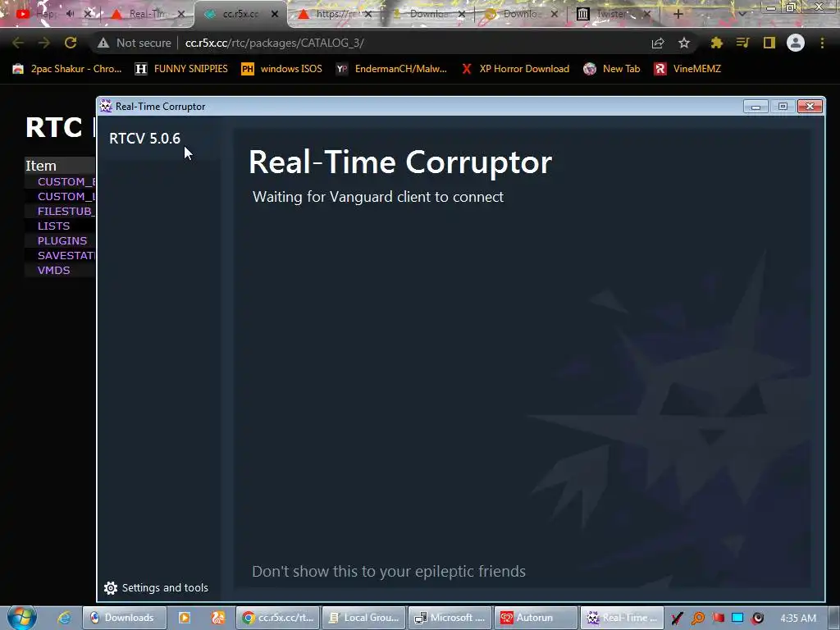Click the speaker tray icon
The image size is (840, 630).
coord(757,618)
